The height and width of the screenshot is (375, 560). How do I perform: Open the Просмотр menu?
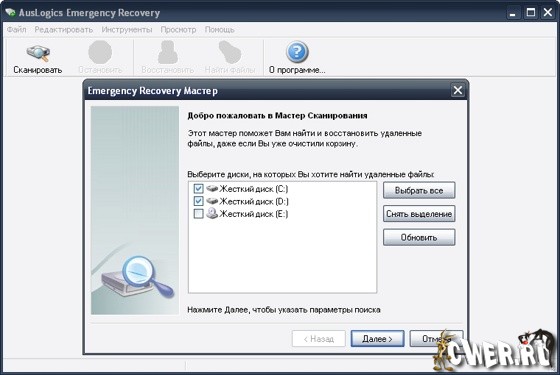[178, 30]
